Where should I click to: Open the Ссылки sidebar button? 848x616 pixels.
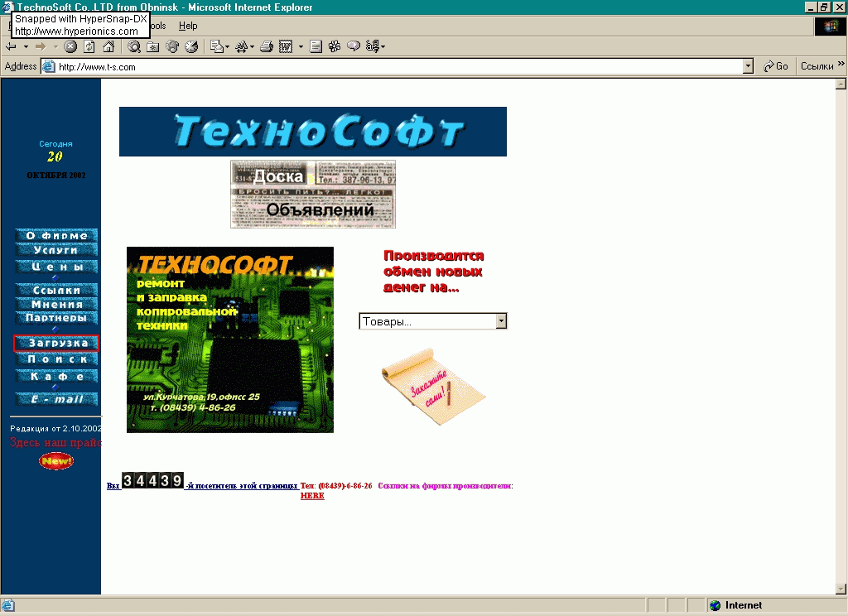tap(56, 290)
